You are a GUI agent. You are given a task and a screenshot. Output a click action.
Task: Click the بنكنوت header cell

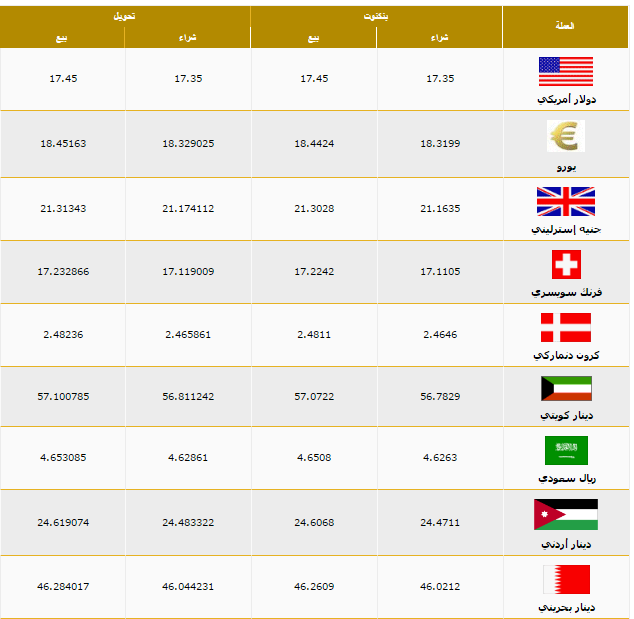coord(376,17)
